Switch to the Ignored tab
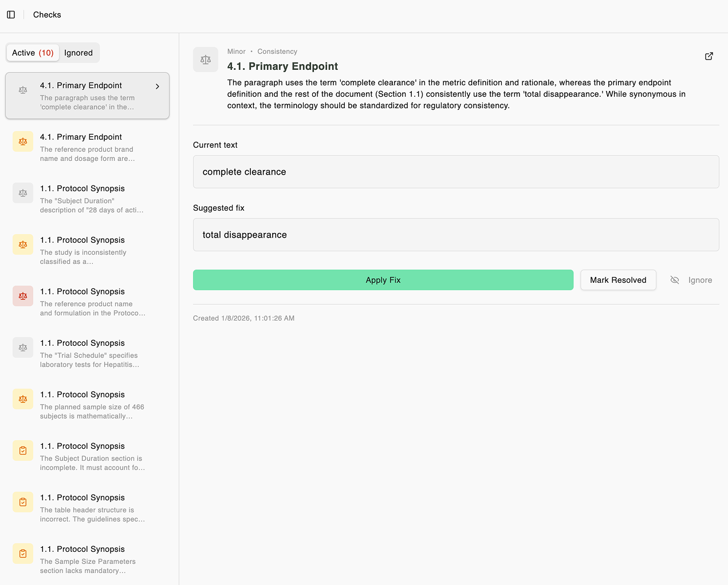728x585 pixels. 78,53
